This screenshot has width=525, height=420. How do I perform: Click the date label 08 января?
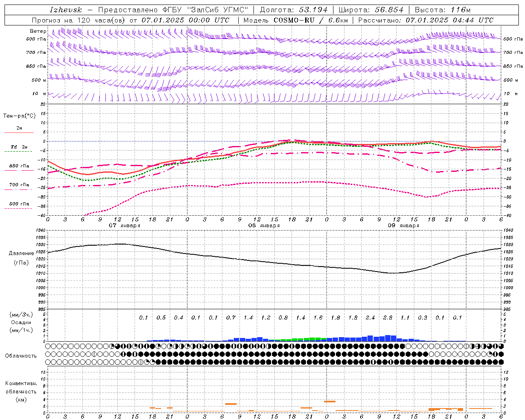pyautogui.click(x=264, y=226)
